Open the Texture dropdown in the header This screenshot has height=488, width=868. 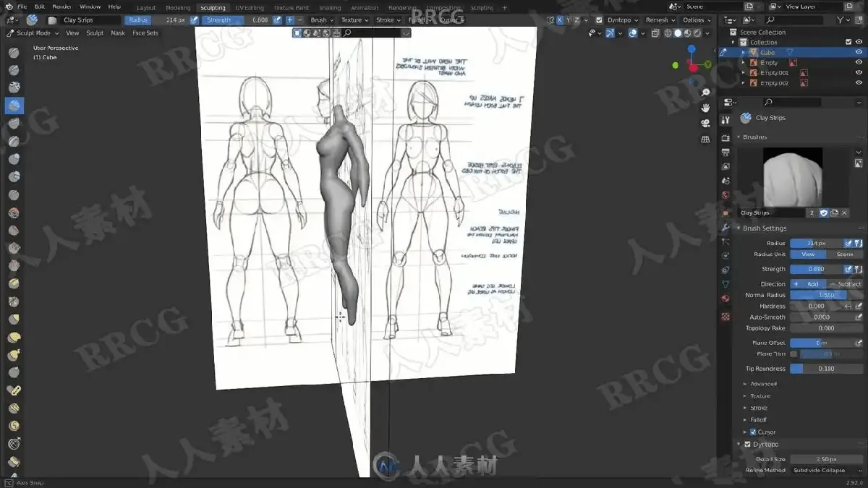point(354,20)
